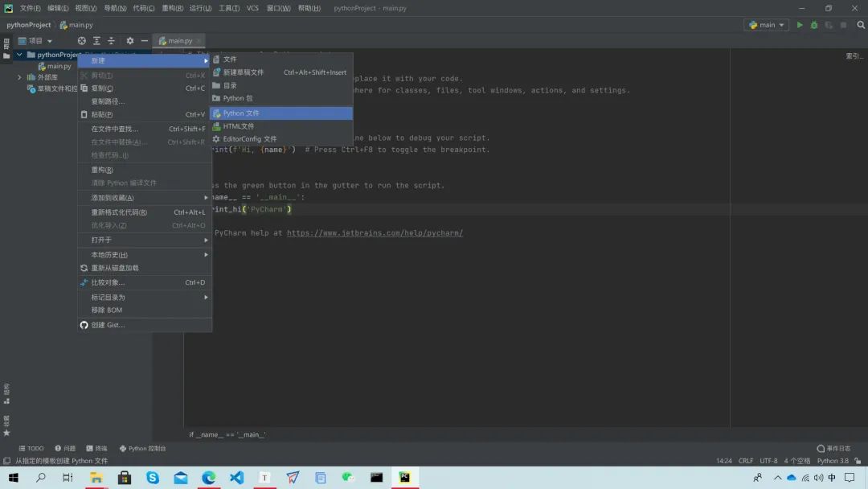Choose HTML文件 in the submenu
The height and width of the screenshot is (489, 868).
[x=281, y=126]
